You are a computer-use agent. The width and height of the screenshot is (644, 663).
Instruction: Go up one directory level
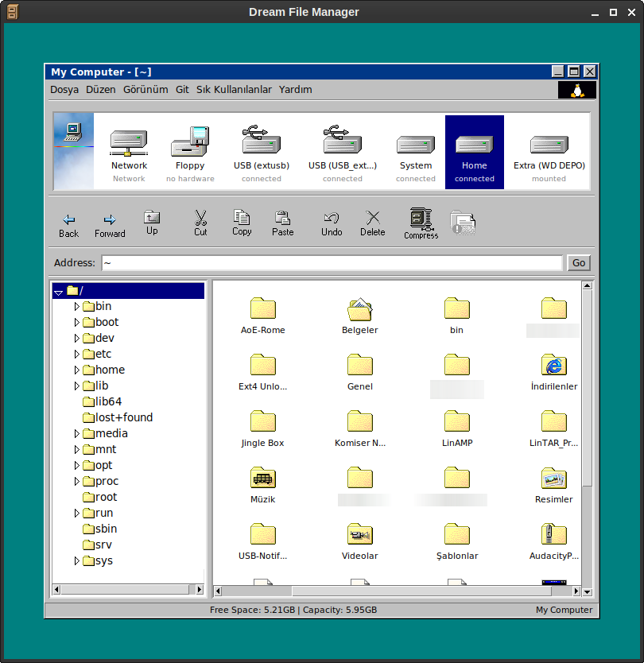(152, 217)
